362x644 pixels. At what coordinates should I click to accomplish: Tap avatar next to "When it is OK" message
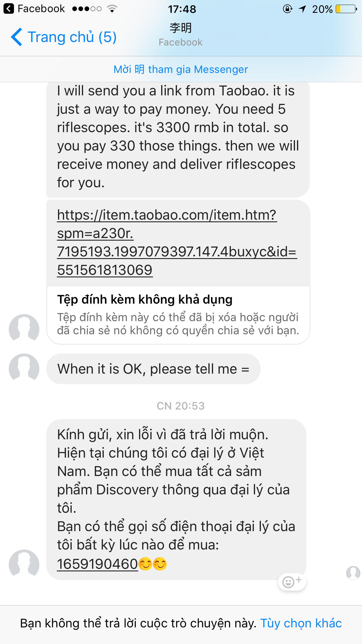pos(24,368)
